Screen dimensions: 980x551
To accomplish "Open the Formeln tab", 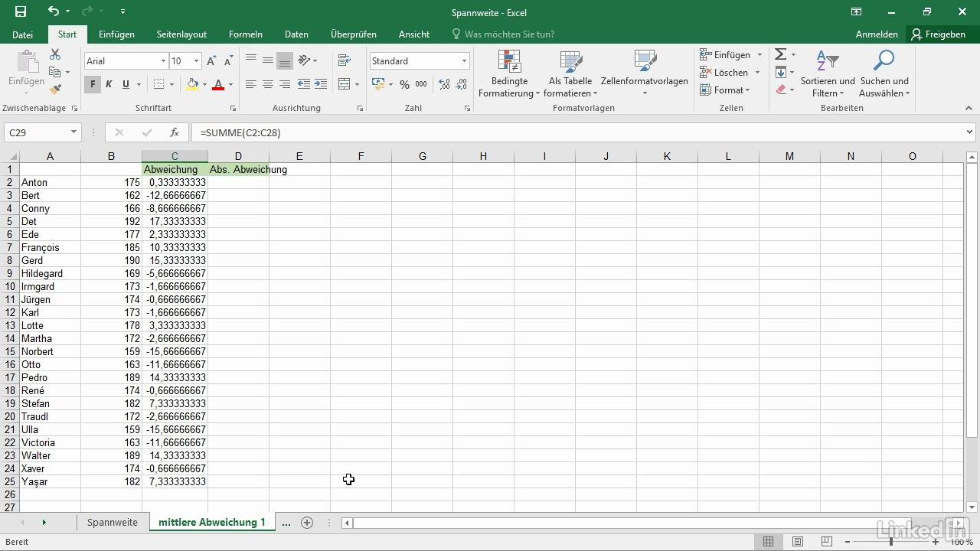I will (x=246, y=34).
